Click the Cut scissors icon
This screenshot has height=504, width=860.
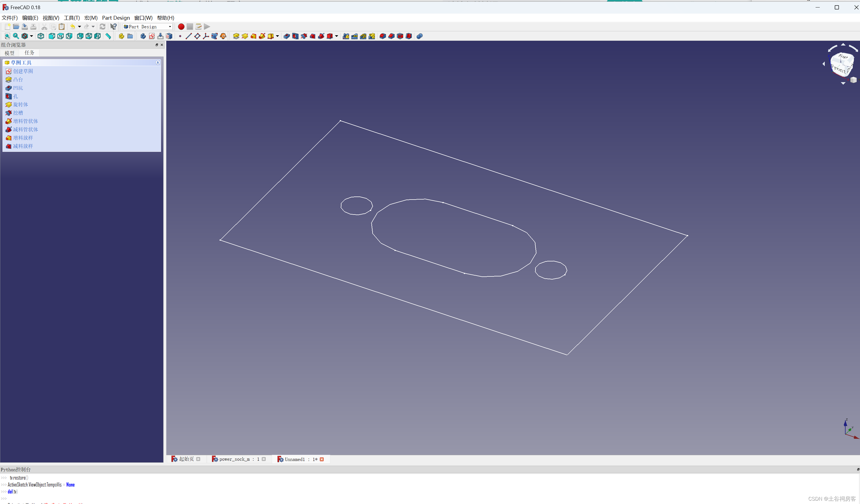44,27
